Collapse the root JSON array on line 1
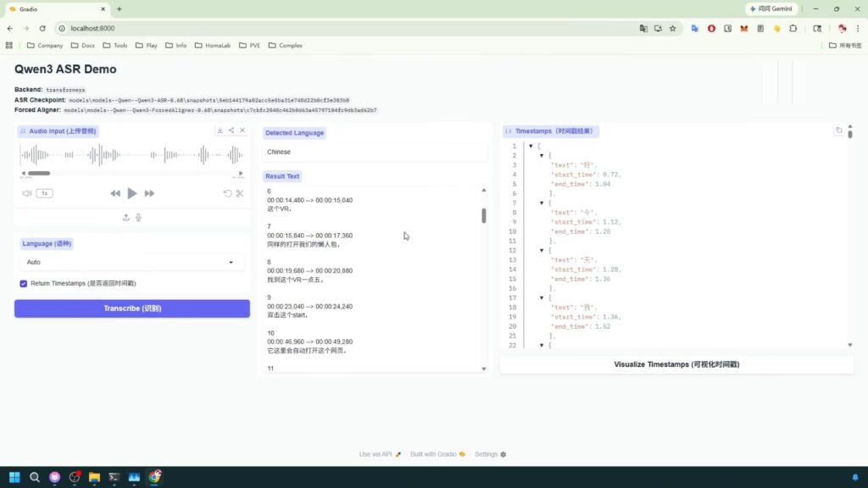This screenshot has width=868, height=488. click(x=531, y=147)
